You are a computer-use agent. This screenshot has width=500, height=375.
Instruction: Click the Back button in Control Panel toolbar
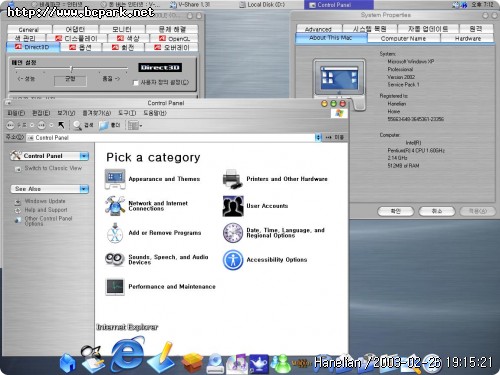(11, 125)
